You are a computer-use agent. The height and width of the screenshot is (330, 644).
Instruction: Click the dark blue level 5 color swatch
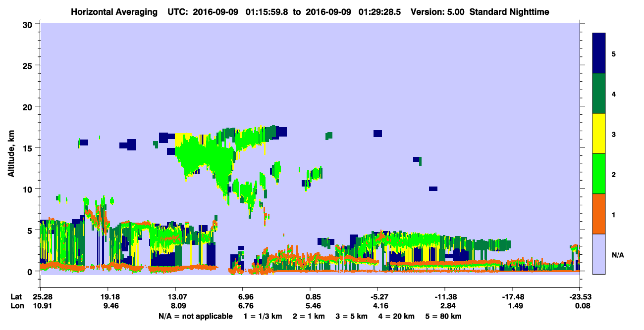pos(599,53)
